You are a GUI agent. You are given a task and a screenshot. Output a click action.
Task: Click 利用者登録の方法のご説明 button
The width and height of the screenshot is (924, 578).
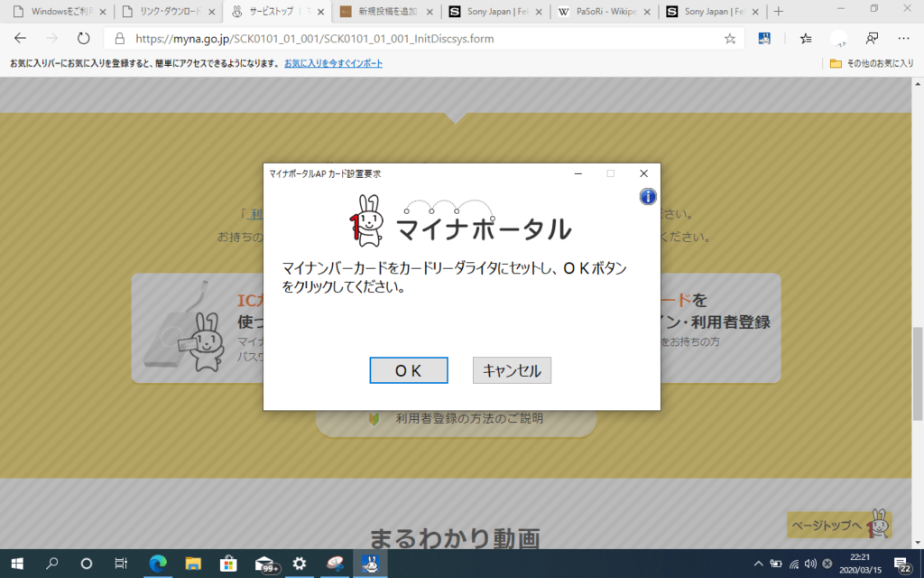pyautogui.click(x=456, y=419)
